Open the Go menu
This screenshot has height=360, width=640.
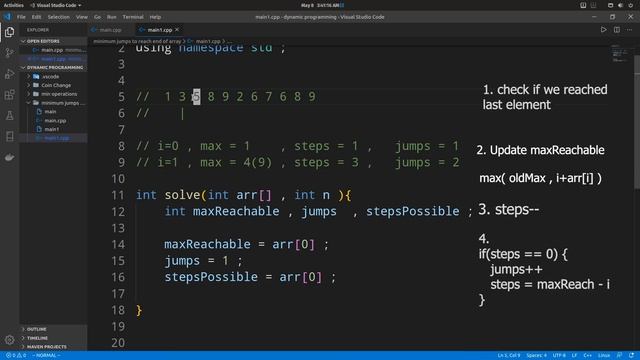pos(97,17)
